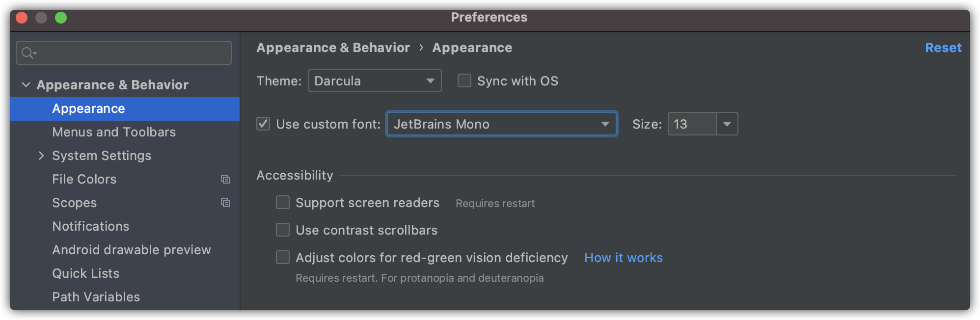Select Menus and Toolbars in sidebar
Image resolution: width=980 pixels, height=320 pixels.
[x=114, y=132]
